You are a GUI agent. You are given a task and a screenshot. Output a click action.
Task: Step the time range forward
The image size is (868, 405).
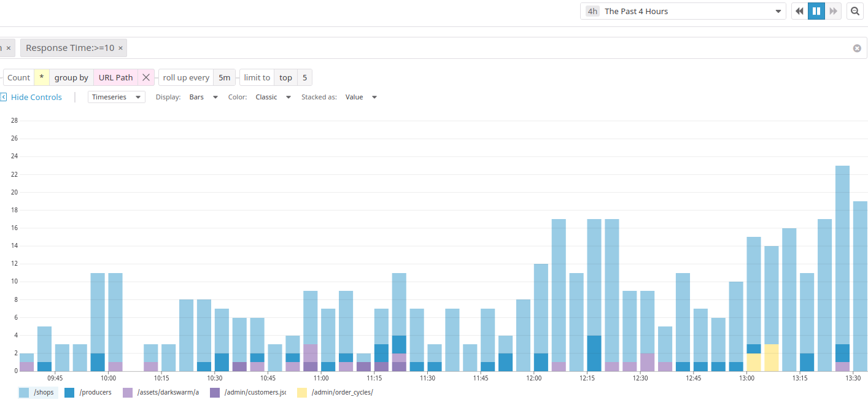833,11
